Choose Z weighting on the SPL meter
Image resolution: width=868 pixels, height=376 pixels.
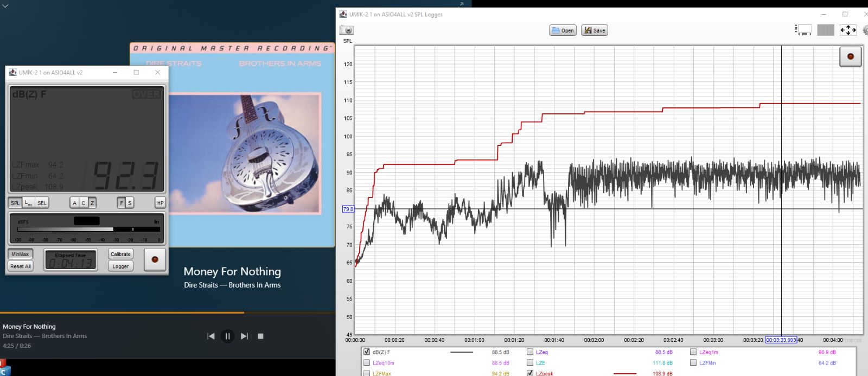(x=92, y=203)
